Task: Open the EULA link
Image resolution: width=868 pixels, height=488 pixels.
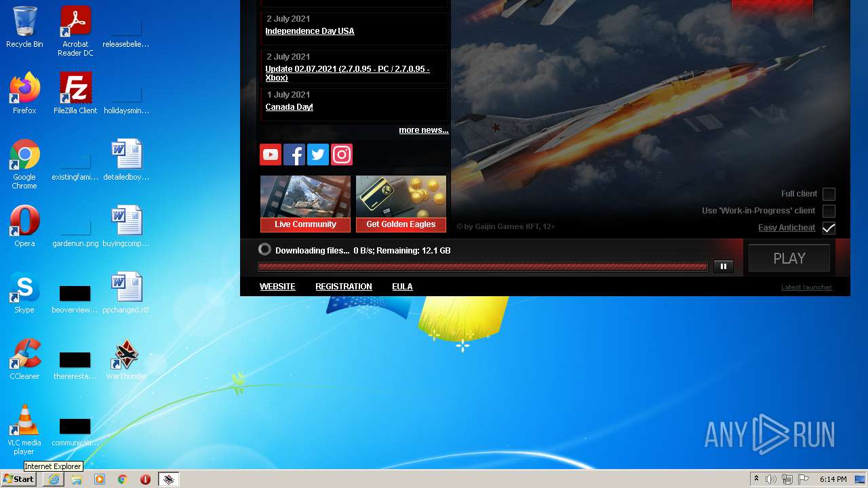Action: (x=402, y=287)
